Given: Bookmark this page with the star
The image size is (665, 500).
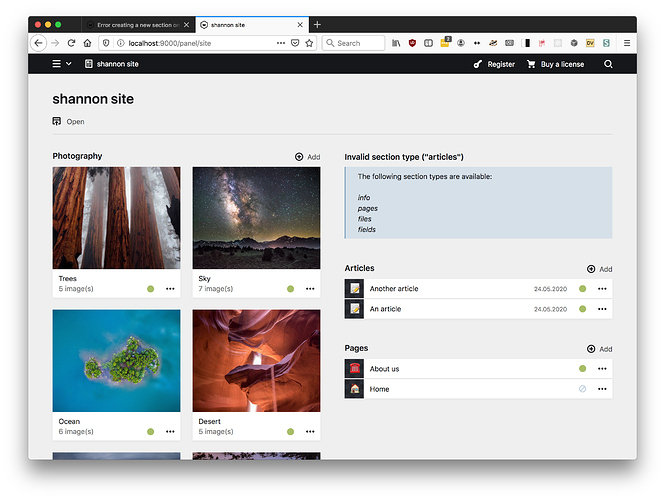Looking at the screenshot, I should click(x=309, y=43).
